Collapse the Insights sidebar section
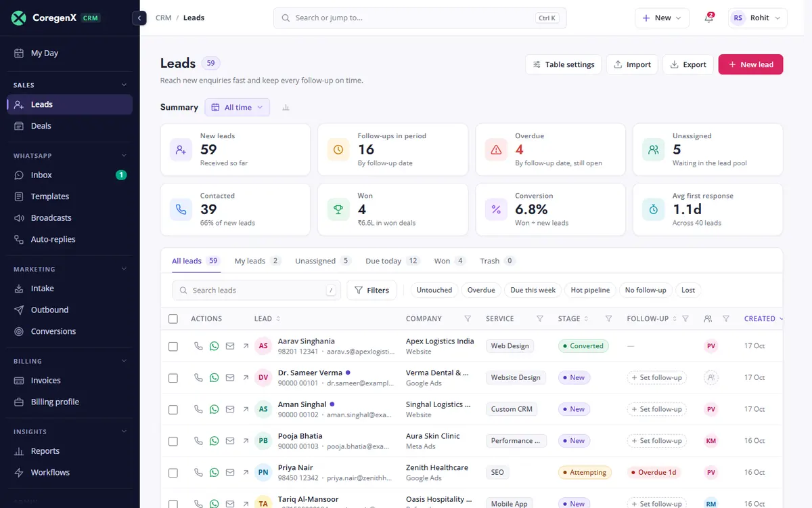This screenshot has width=812, height=508. click(124, 431)
